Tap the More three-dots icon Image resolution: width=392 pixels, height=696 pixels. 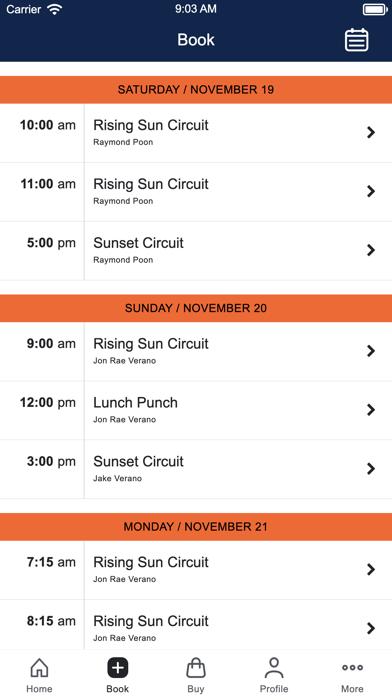[352, 667]
